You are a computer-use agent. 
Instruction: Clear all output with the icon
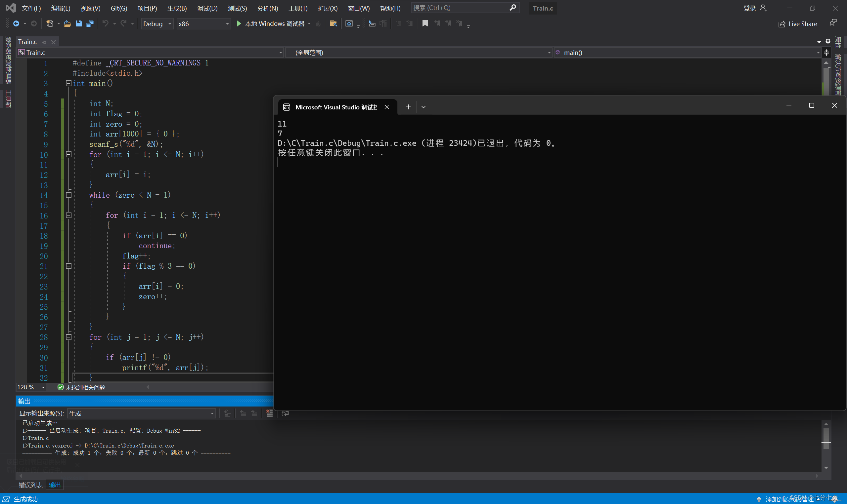(x=269, y=413)
